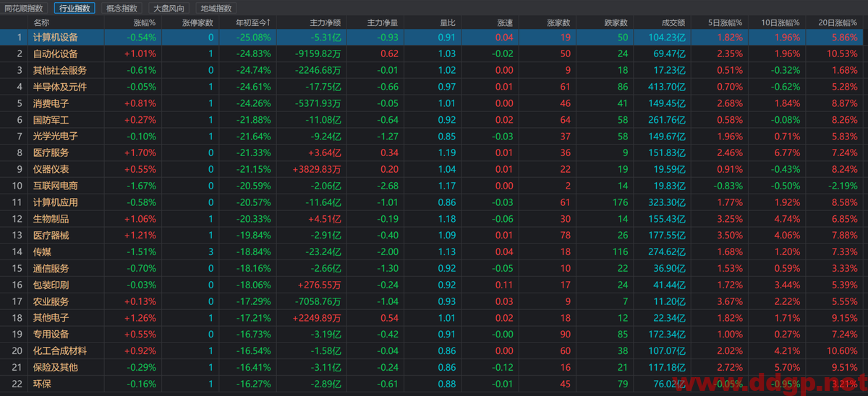Viewport: 868px width, 396px height.
Task: Select the 半导体及元件 row name
Action: [59, 87]
